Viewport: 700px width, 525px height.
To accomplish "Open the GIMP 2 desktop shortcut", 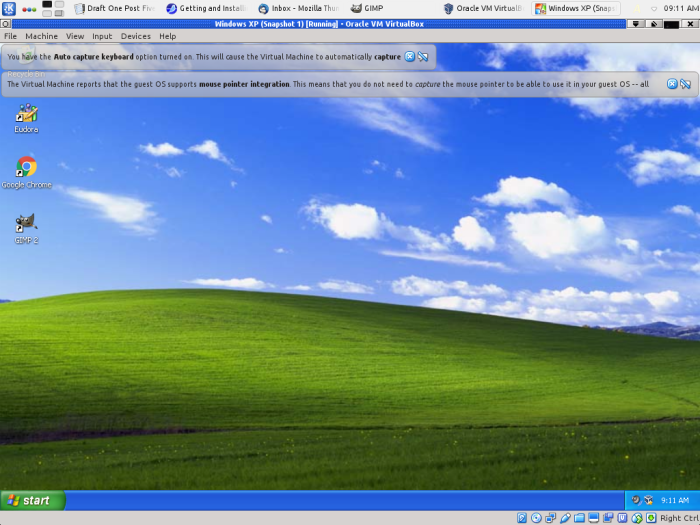I will coord(26,229).
